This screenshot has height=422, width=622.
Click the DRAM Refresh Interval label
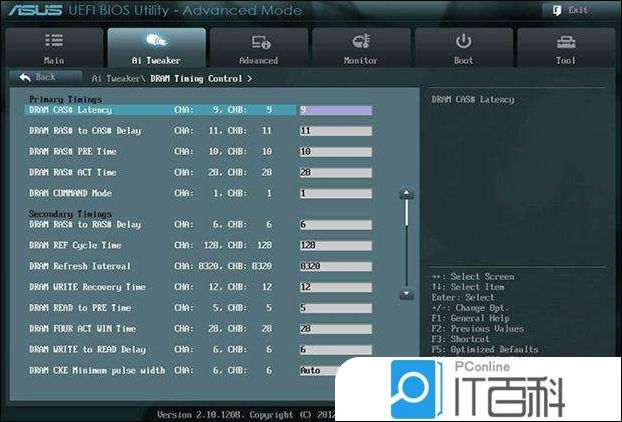pyautogui.click(x=80, y=266)
